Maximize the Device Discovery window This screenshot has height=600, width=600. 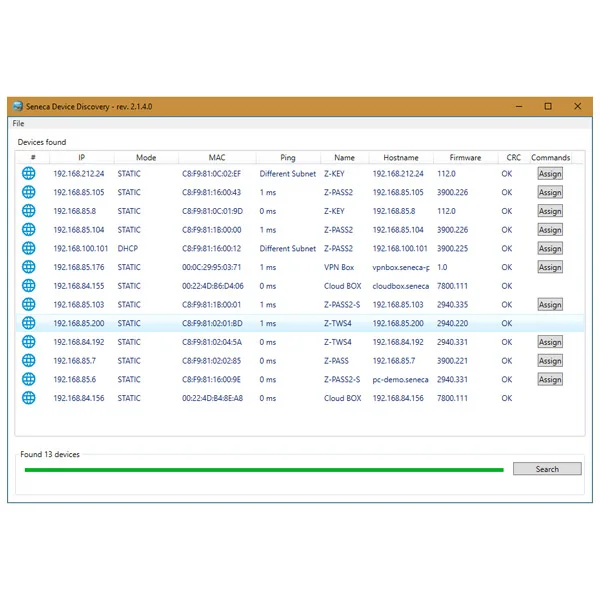click(548, 106)
